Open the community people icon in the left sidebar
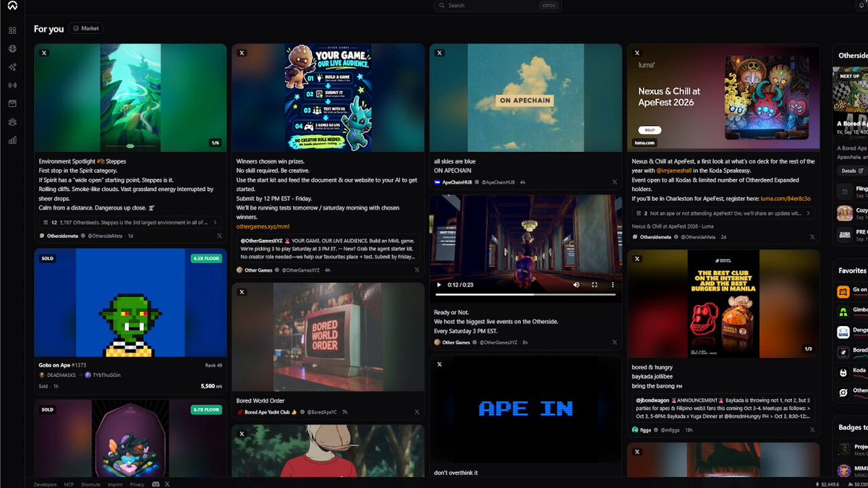868x488 pixels. [12, 122]
